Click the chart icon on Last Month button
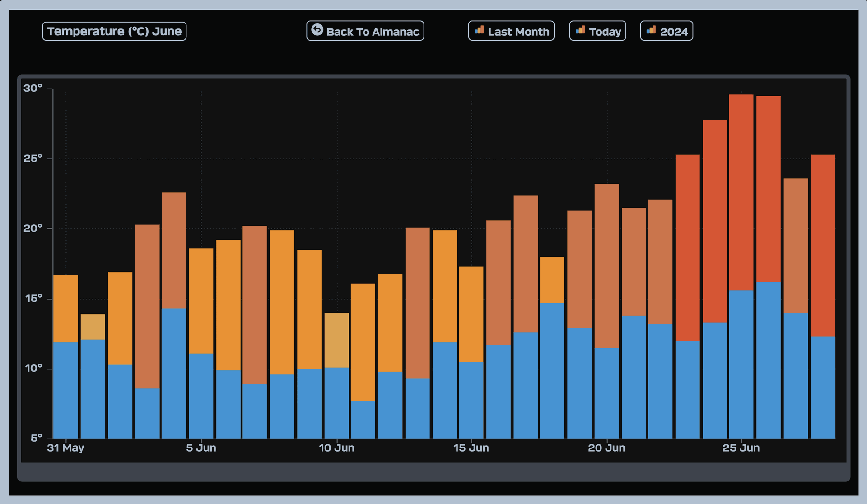 pos(479,30)
